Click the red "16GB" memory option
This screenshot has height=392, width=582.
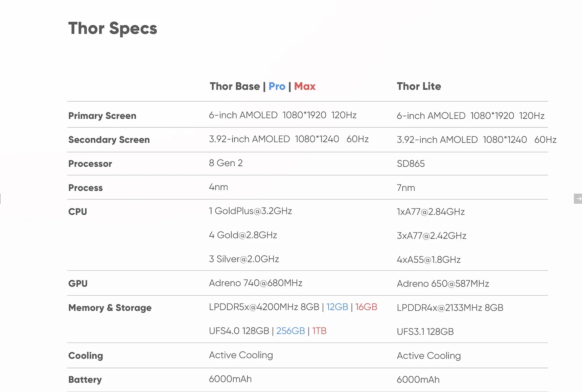pos(366,307)
